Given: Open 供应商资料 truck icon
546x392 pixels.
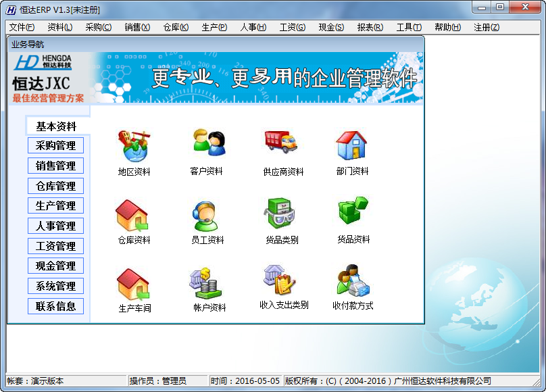Looking at the screenshot, I should tap(281, 142).
